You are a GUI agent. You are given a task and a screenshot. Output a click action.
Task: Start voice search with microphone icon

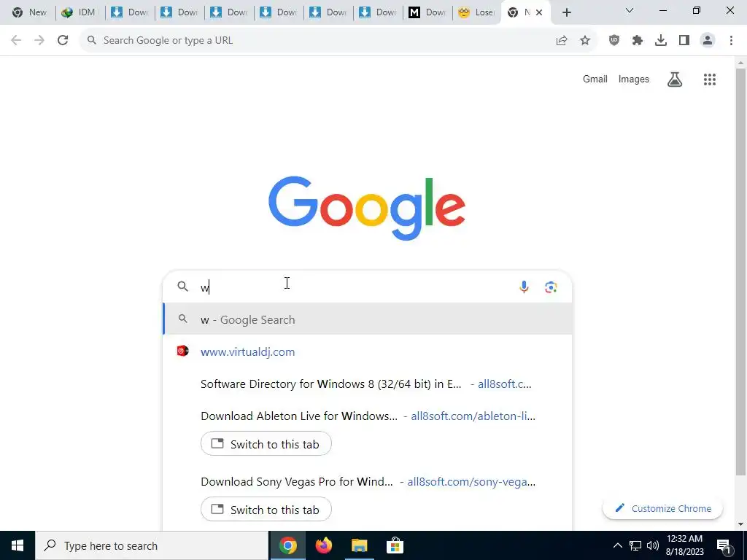524,287
